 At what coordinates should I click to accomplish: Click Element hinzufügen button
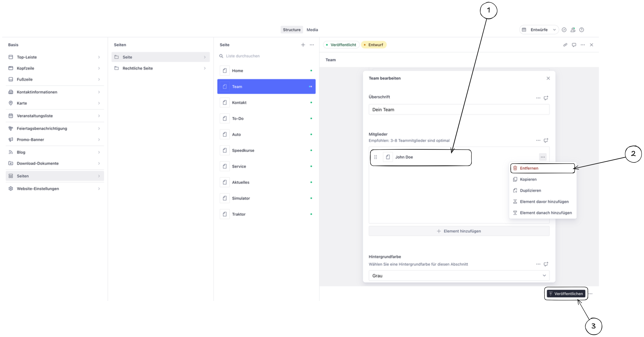[x=459, y=231]
